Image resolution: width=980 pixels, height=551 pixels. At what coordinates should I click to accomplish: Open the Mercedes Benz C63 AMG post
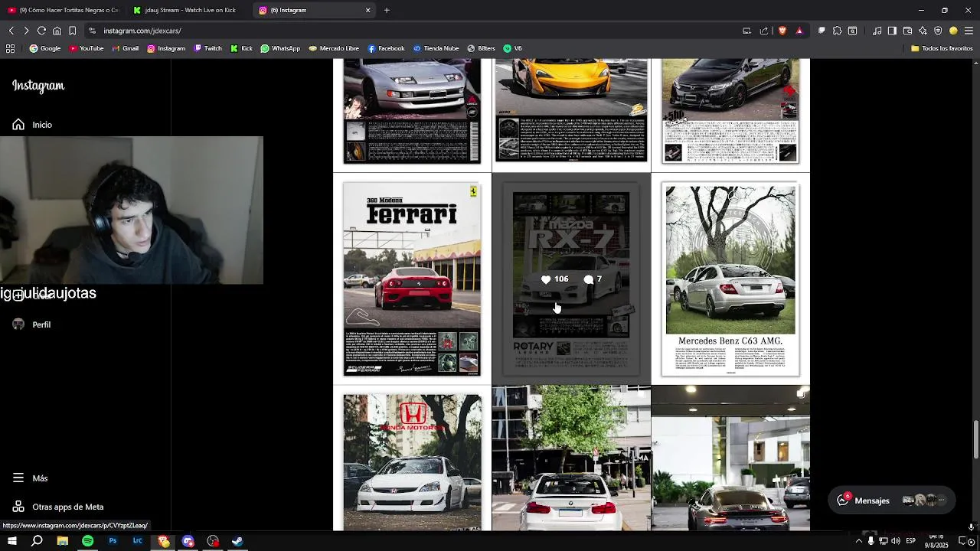click(730, 279)
